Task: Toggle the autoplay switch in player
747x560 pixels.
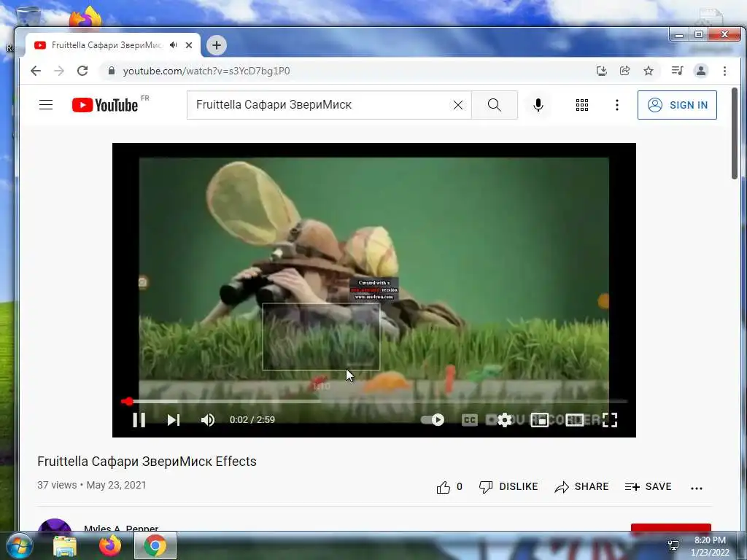Action: coord(433,419)
